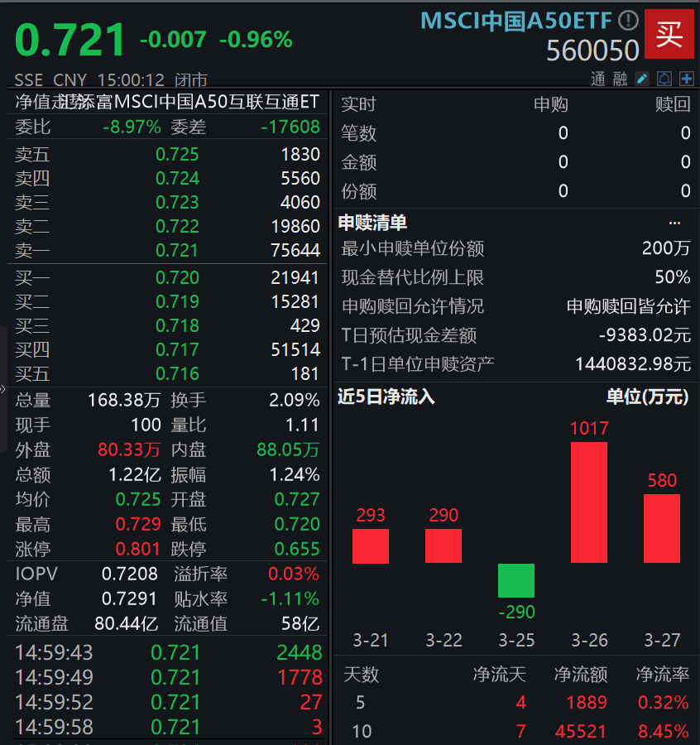Click the 流通盘 value 80.44亿
700x745 pixels.
tap(127, 623)
